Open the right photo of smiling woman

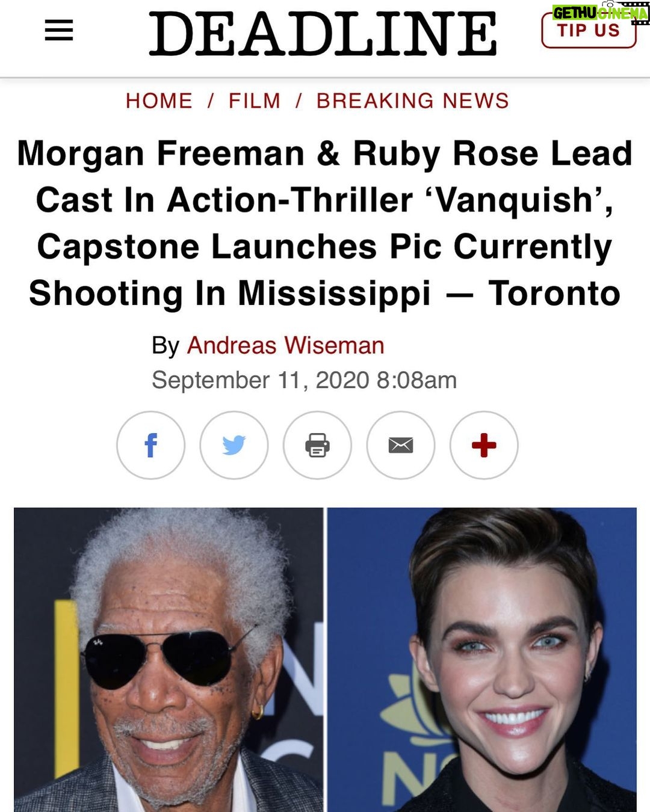(x=481, y=660)
